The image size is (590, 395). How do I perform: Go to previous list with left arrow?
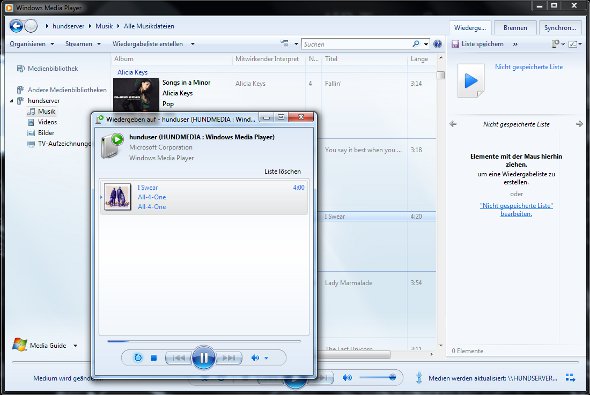(x=453, y=124)
